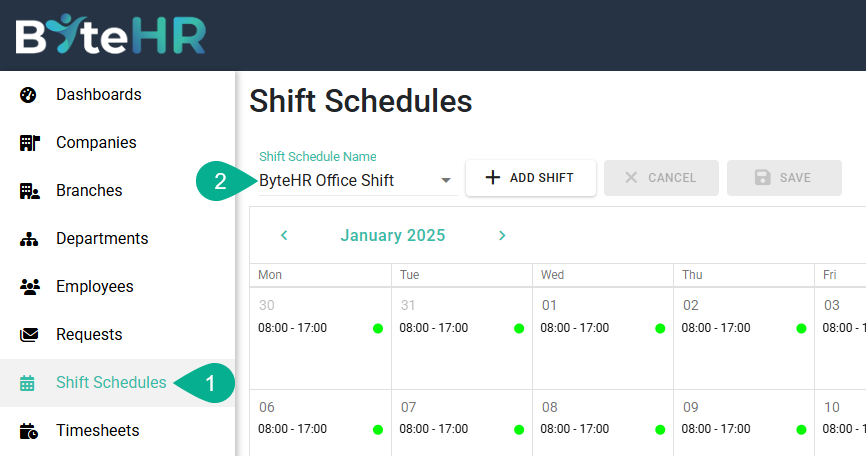
Task: Click the Branches icon in sidebar
Action: tap(28, 191)
